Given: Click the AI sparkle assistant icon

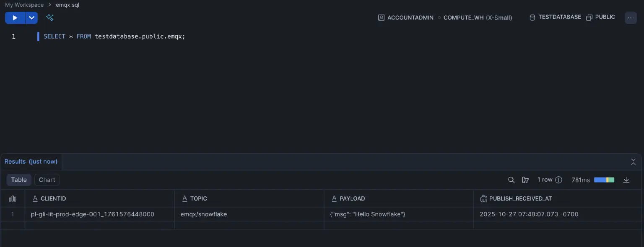Looking at the screenshot, I should tap(50, 18).
